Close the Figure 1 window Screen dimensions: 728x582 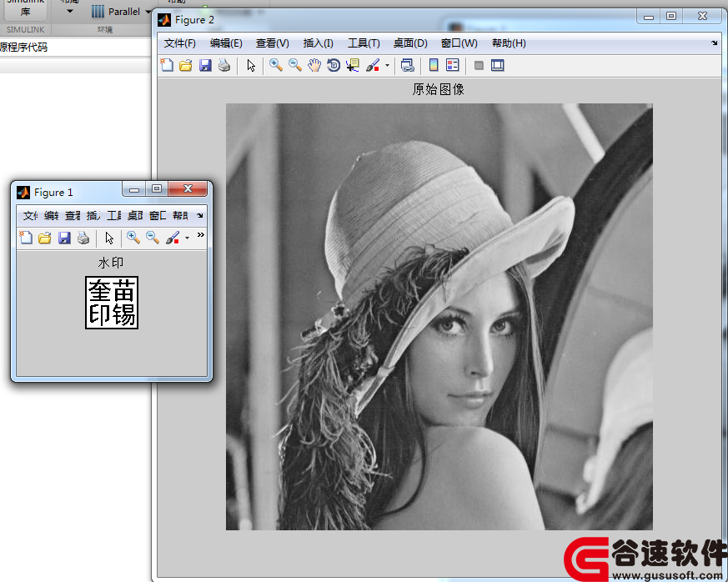188,188
